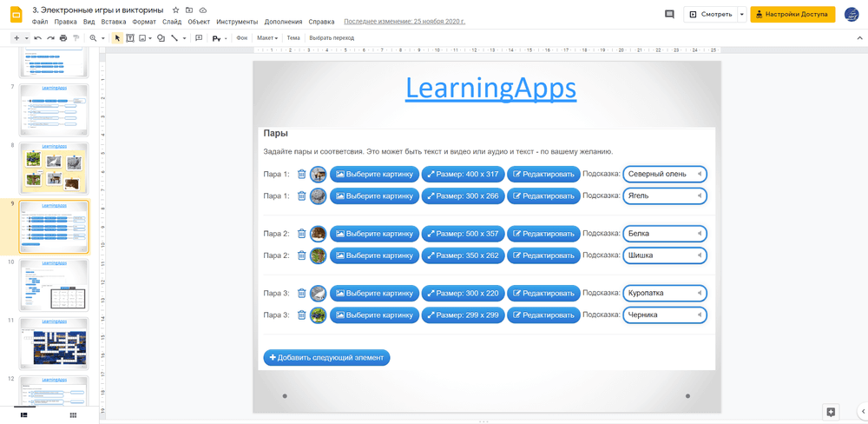
Task: Click trash icon for Черника row
Action: [301, 315]
